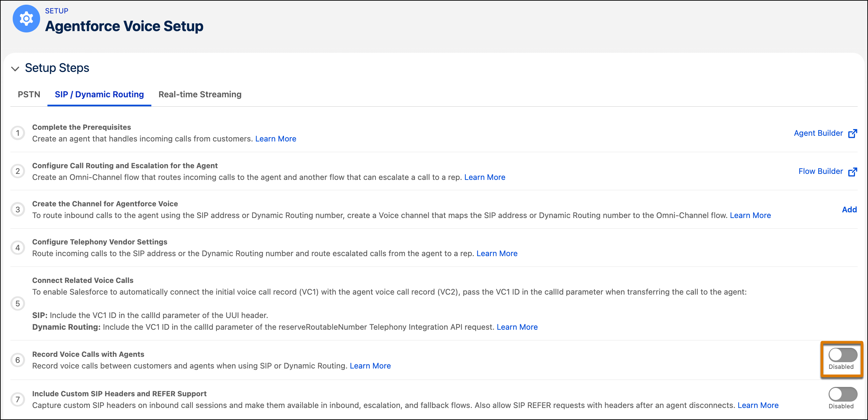Click the Setup Steps heading text
This screenshot has width=868, height=420.
57,68
